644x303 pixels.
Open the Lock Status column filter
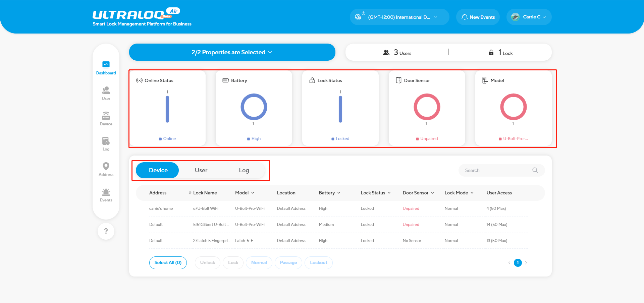(389, 193)
